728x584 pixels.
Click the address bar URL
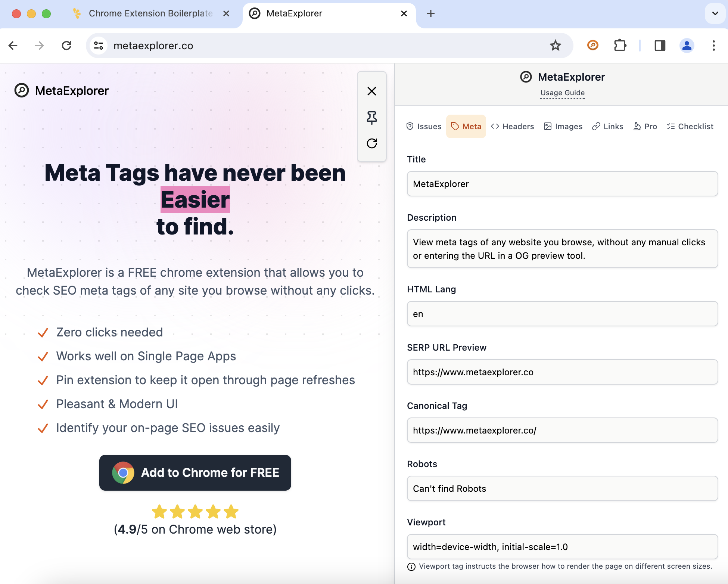point(153,46)
